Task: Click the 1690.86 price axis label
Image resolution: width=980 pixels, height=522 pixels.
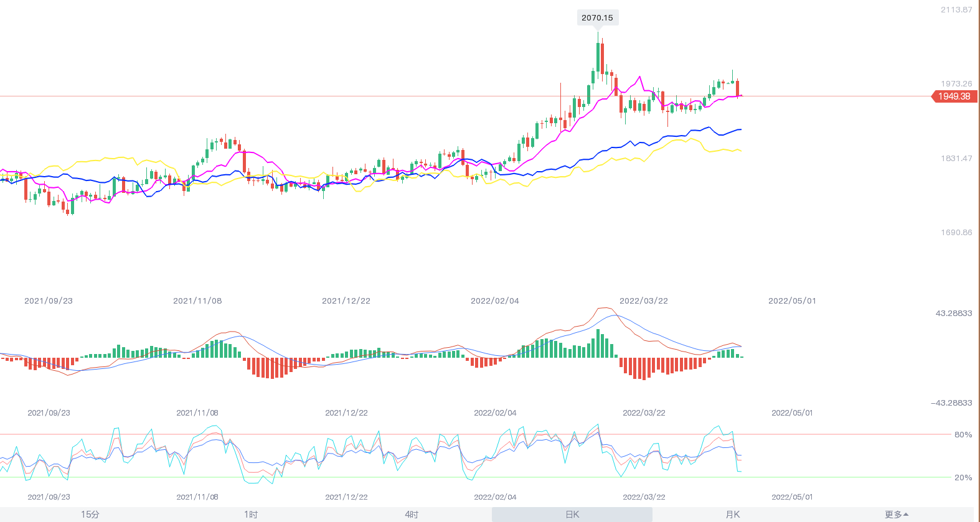Action: [956, 233]
